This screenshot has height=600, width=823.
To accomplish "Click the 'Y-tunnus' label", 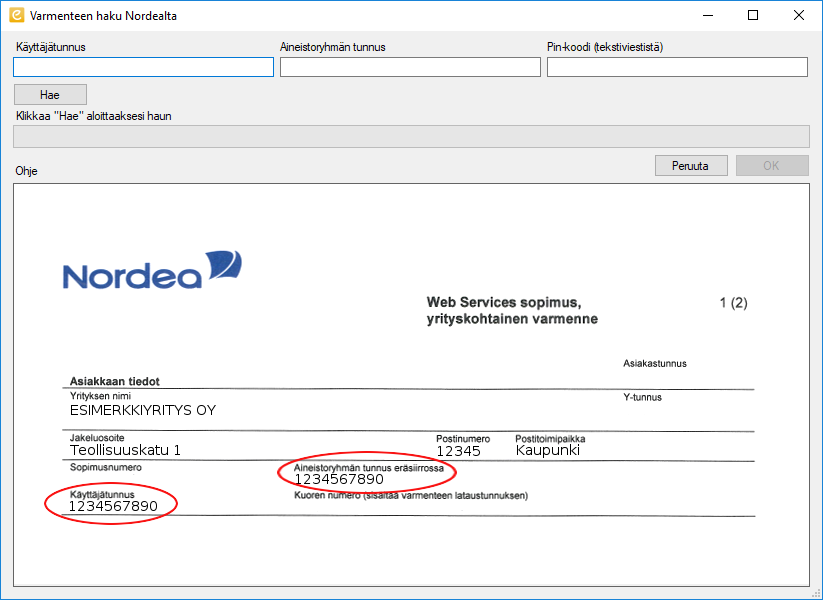I will [642, 397].
